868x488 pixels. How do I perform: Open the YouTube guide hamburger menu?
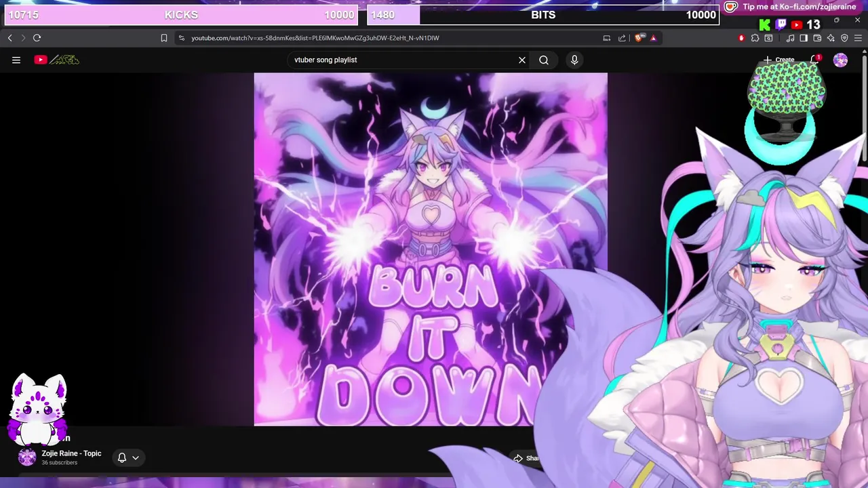(x=16, y=60)
